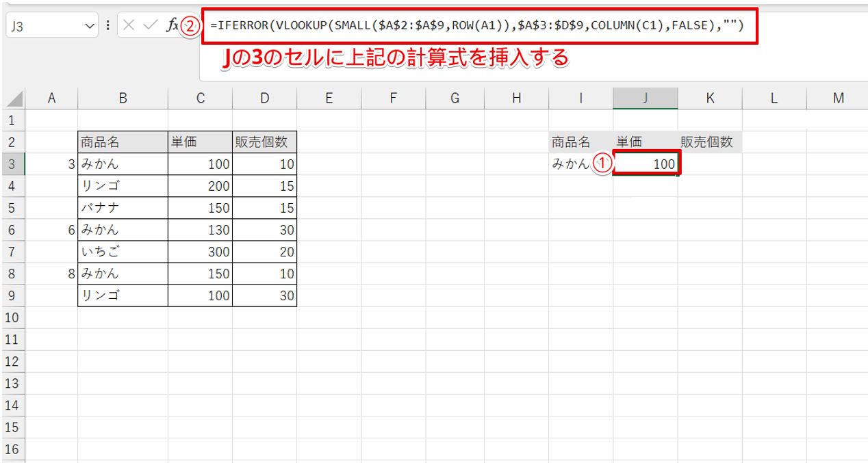Select column G header
The height and width of the screenshot is (463, 868).
point(455,98)
